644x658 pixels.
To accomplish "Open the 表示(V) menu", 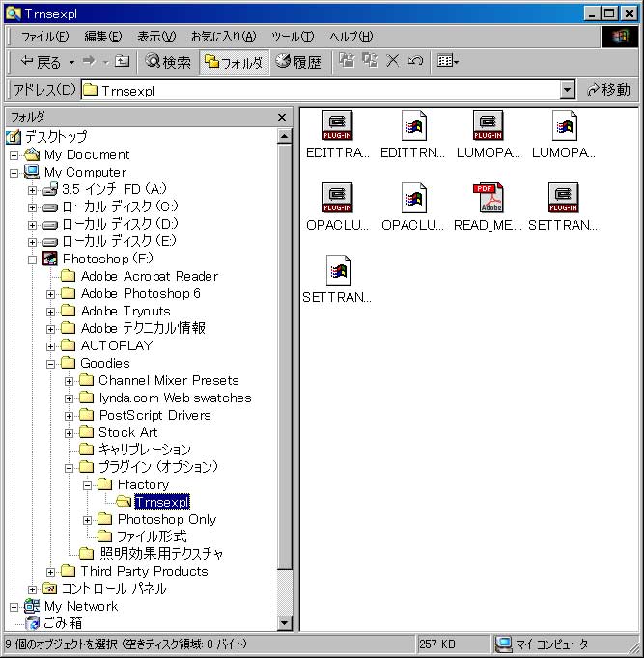I will [156, 37].
